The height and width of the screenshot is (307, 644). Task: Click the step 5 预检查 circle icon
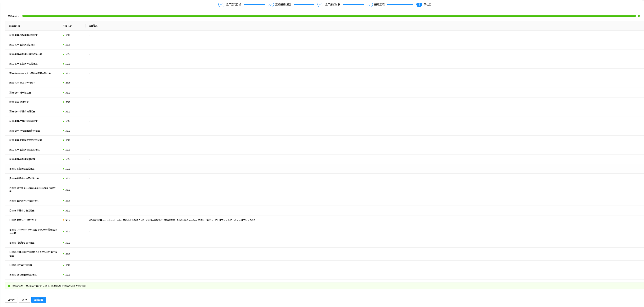[419, 4]
